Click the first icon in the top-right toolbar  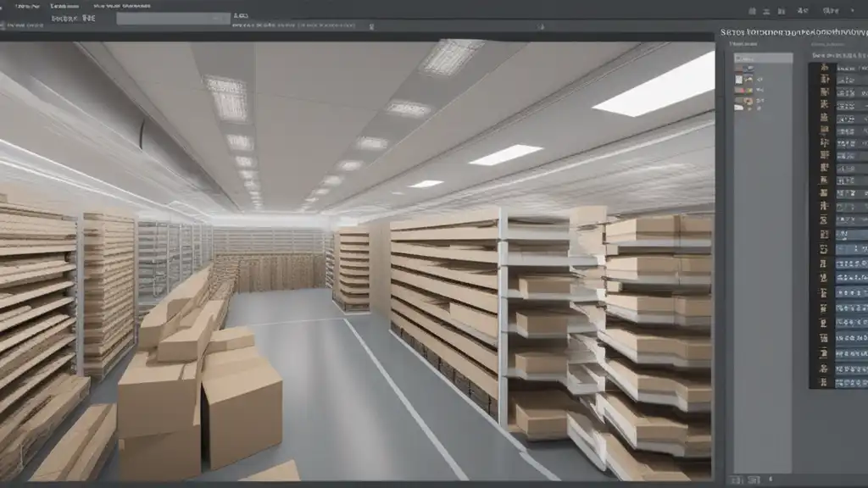point(752,11)
